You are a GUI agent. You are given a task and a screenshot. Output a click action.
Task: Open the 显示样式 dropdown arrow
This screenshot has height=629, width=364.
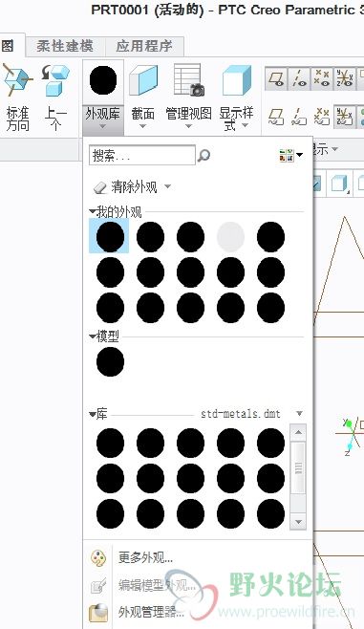point(246,125)
